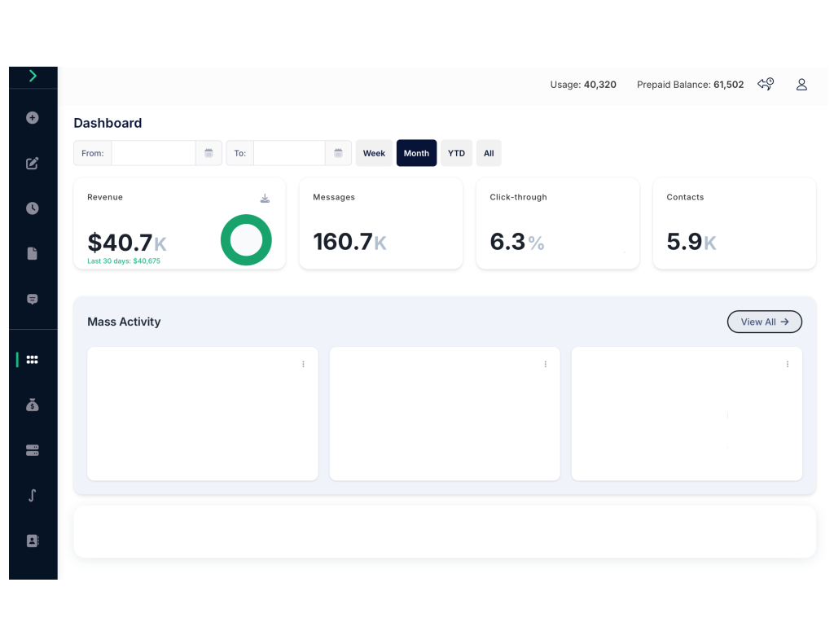Download the Revenue report
Viewport: 834px width, 644px height.
click(265, 199)
